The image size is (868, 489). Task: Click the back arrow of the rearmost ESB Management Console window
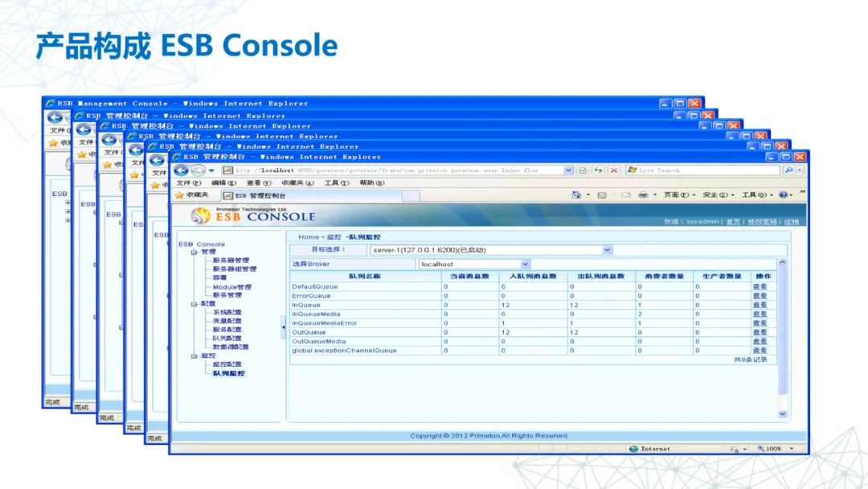click(55, 117)
